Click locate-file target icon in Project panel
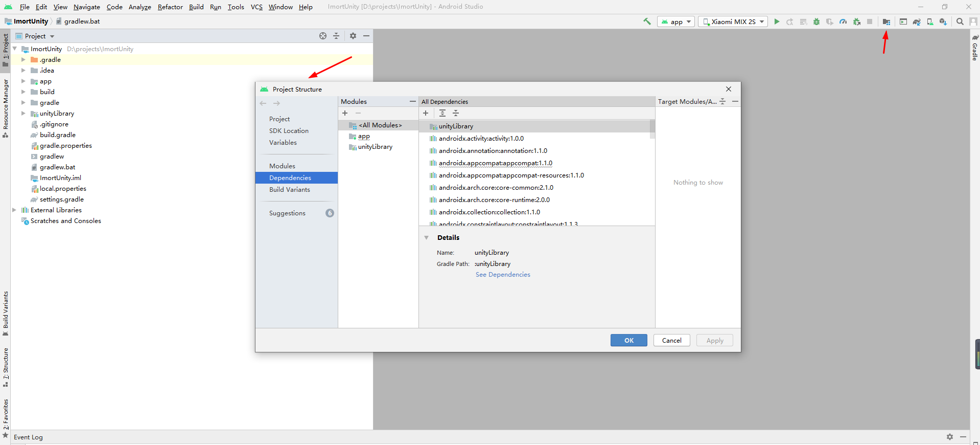980x445 pixels. tap(323, 36)
